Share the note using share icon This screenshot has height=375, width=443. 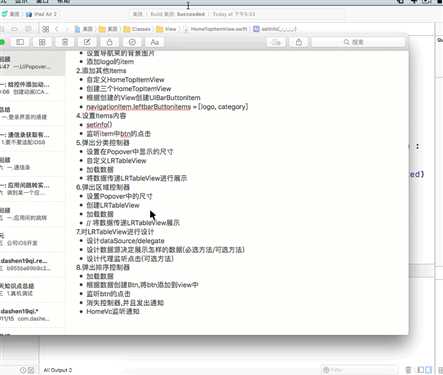(x=299, y=42)
